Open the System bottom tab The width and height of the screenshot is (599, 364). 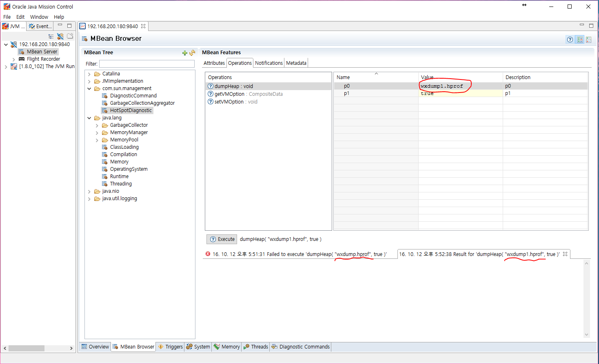pyautogui.click(x=198, y=347)
